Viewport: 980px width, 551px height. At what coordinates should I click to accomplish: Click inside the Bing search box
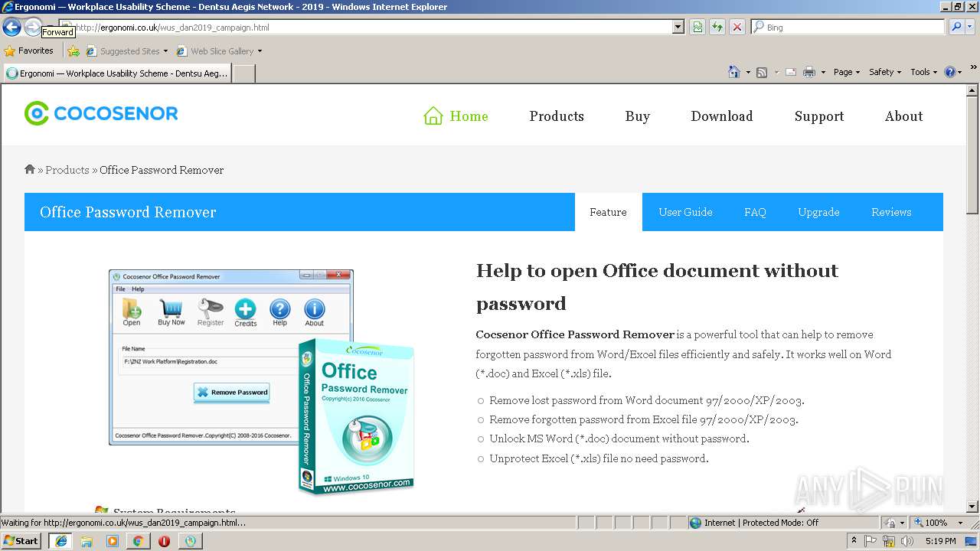tap(848, 27)
